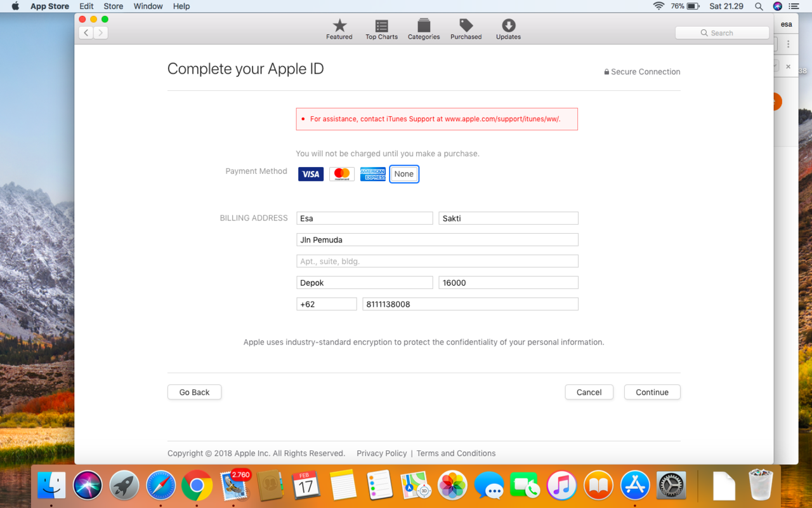Open Messages from the Dock
Image resolution: width=812 pixels, height=508 pixels.
tap(489, 486)
